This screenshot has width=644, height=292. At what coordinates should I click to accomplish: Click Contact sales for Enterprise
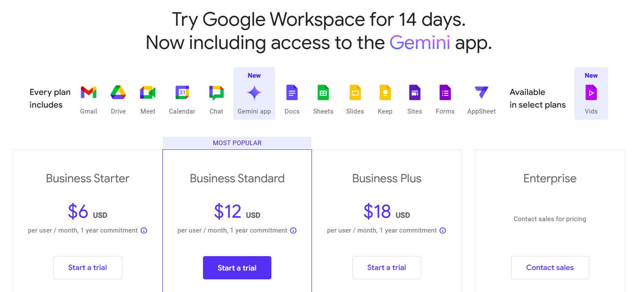coord(550,268)
